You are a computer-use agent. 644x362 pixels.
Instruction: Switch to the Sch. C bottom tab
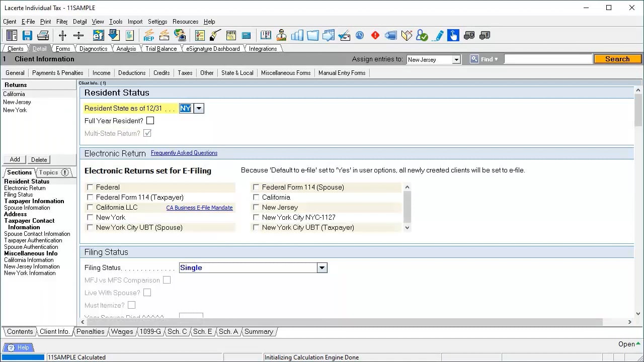pyautogui.click(x=177, y=331)
